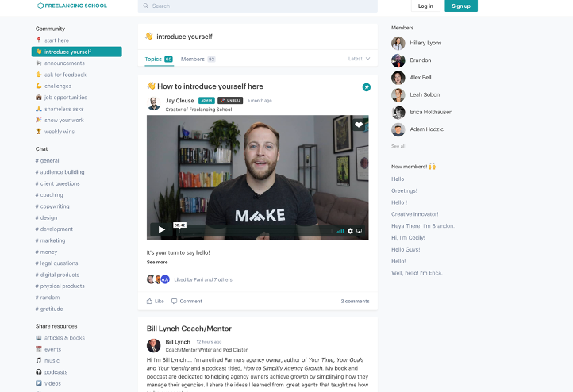Switch to the Members tab
Viewport: 573px width, 392px height.
click(198, 60)
